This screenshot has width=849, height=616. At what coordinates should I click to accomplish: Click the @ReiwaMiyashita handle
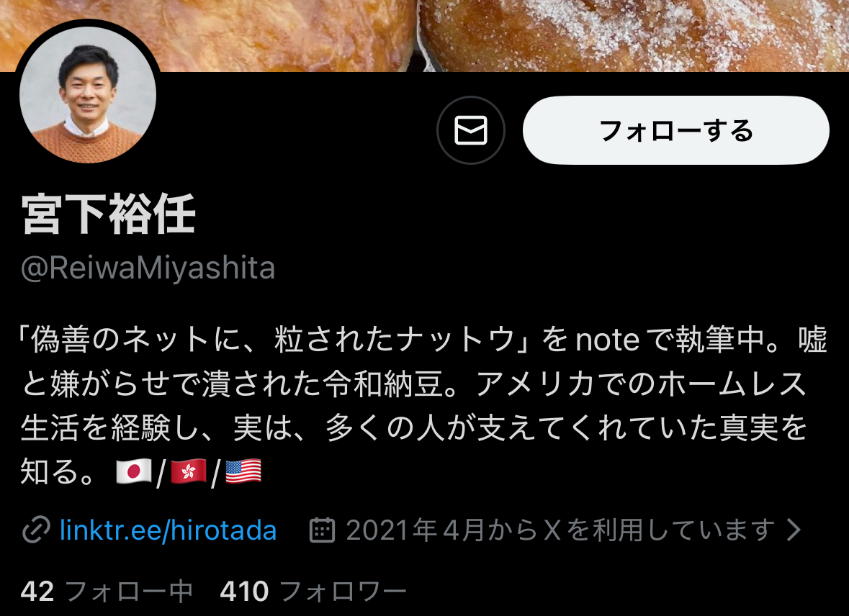pos(148,268)
